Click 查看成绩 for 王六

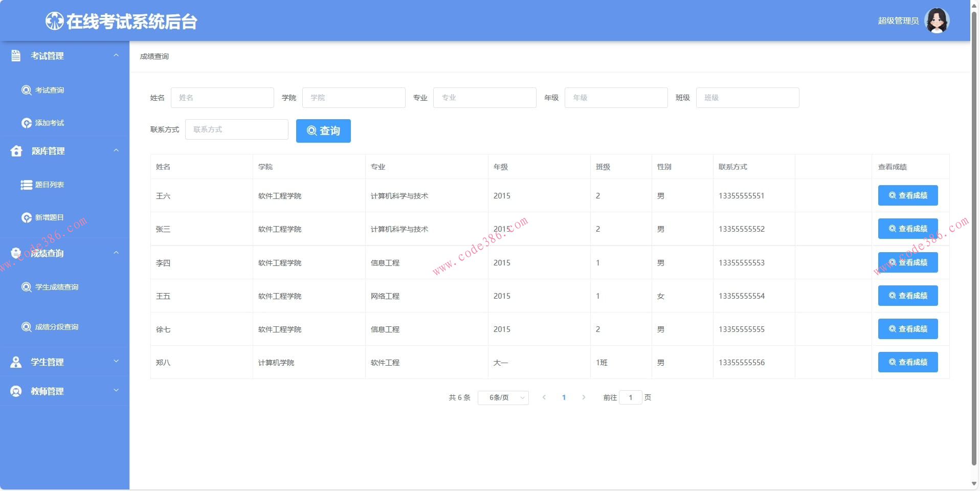point(907,195)
